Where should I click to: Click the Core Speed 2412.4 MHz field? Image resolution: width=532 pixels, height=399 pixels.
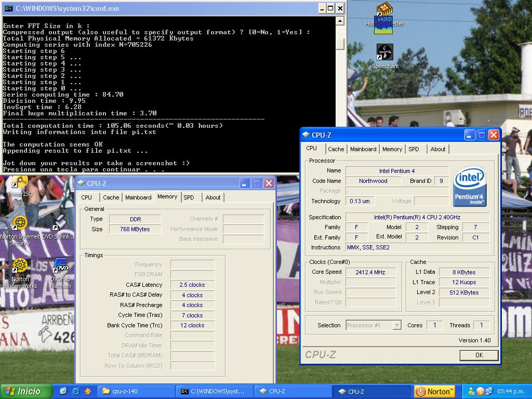(370, 272)
